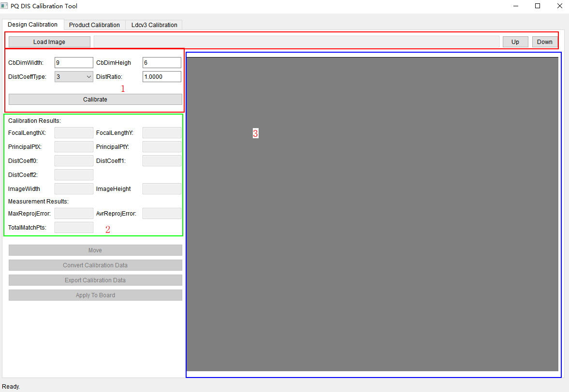Open the Ldcv3 Calibration tab
This screenshot has width=569, height=392.
tap(154, 25)
